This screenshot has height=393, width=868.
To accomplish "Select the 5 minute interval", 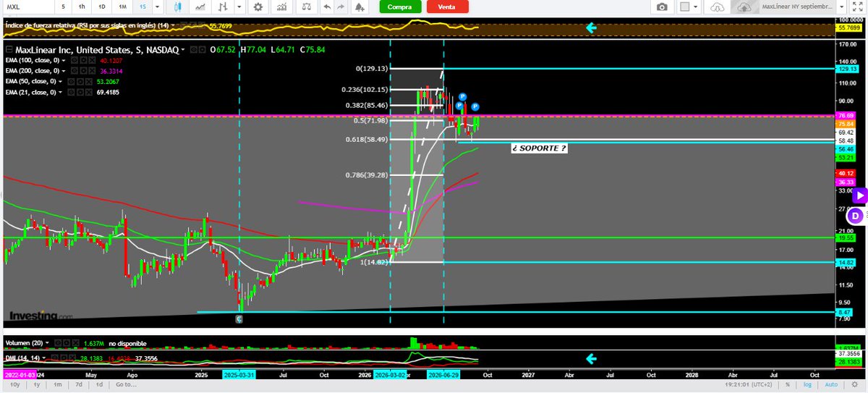I will click(63, 7).
